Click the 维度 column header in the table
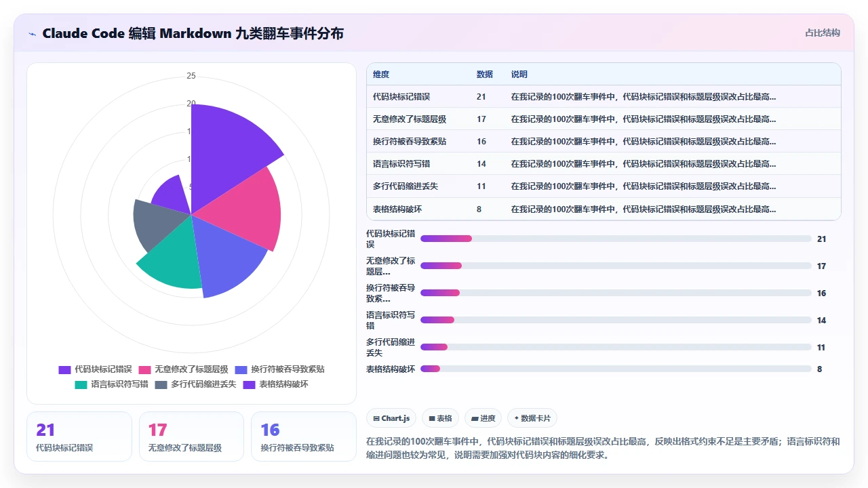 click(381, 75)
